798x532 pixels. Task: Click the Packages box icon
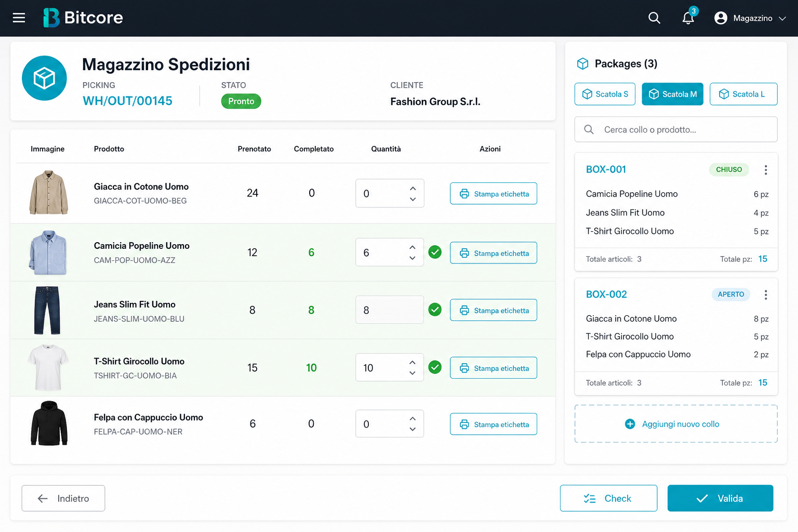click(x=583, y=64)
